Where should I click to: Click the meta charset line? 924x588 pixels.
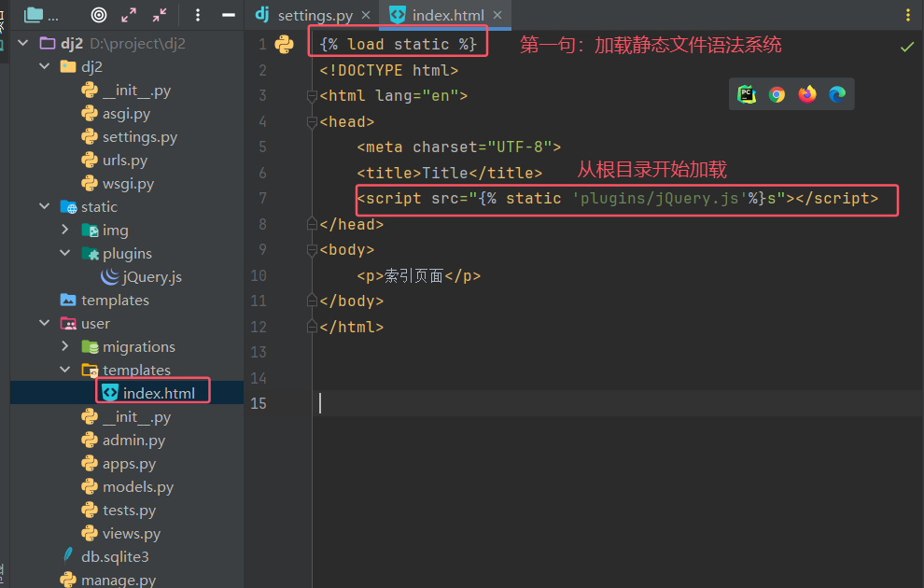pos(458,147)
